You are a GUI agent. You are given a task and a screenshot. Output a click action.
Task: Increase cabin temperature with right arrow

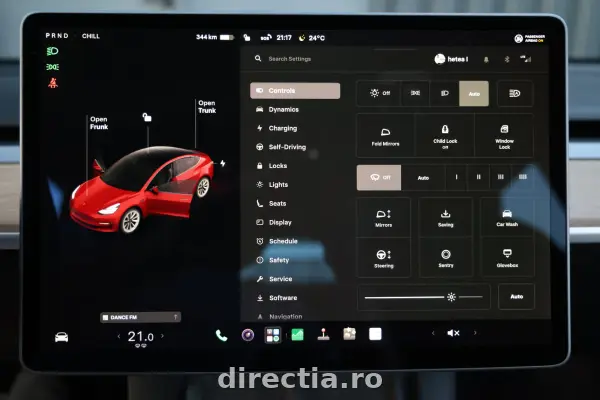point(163,336)
